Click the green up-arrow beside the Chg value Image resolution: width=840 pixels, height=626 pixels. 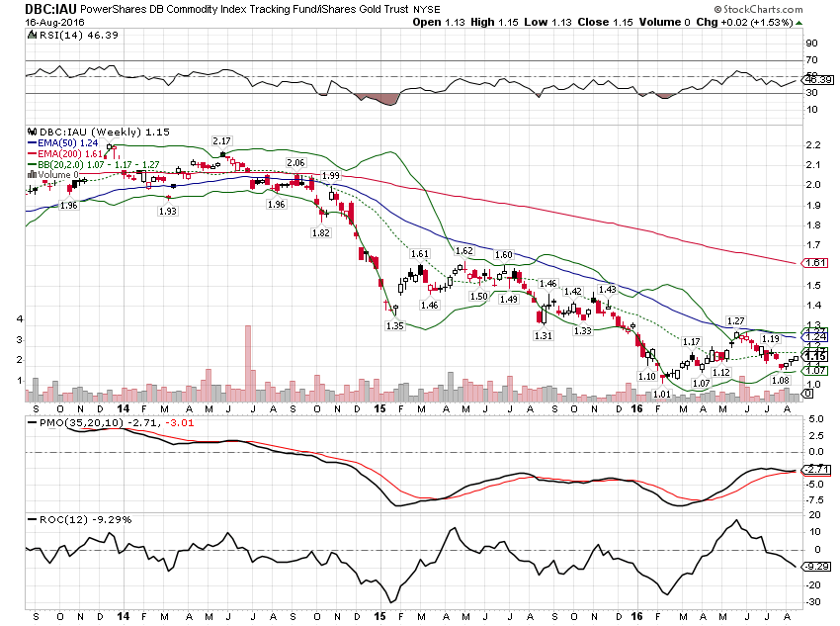point(799,23)
